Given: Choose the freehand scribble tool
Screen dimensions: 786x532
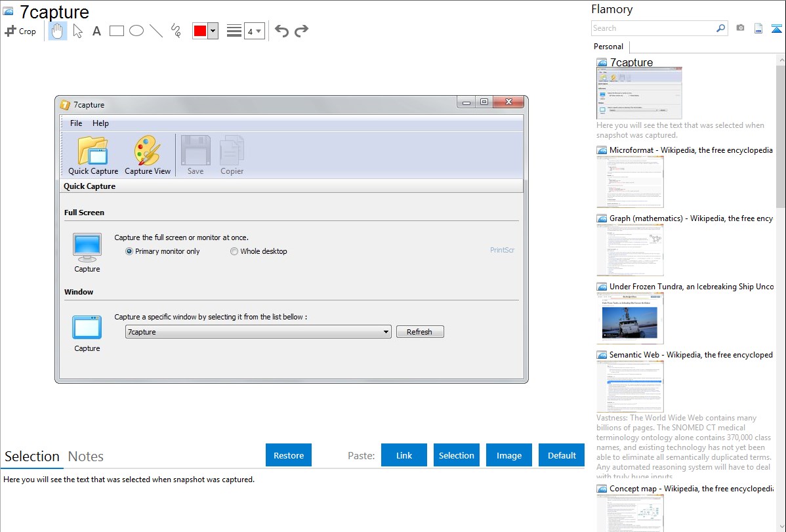Looking at the screenshot, I should 176,31.
